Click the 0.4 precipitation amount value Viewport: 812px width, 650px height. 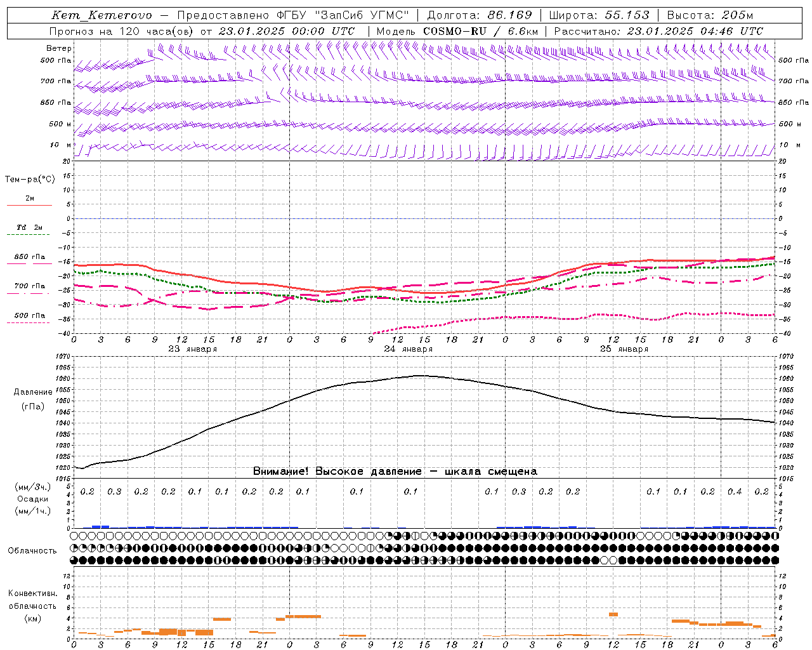[735, 492]
